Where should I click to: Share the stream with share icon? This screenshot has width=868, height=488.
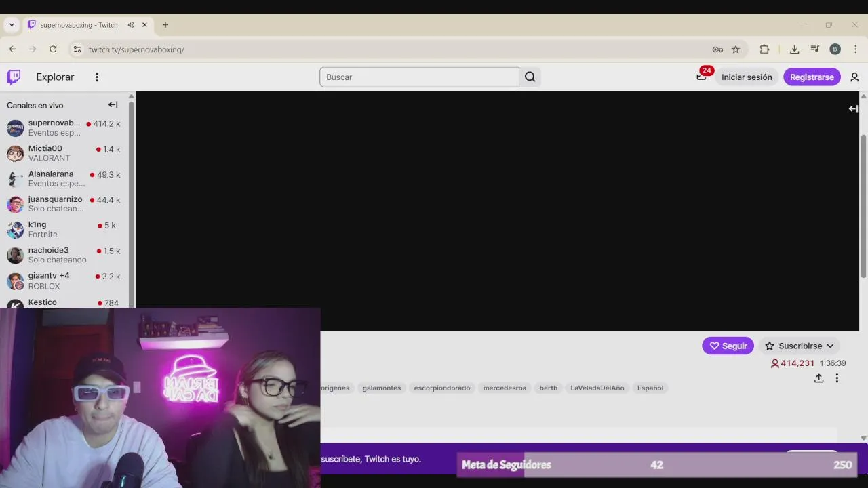point(819,378)
